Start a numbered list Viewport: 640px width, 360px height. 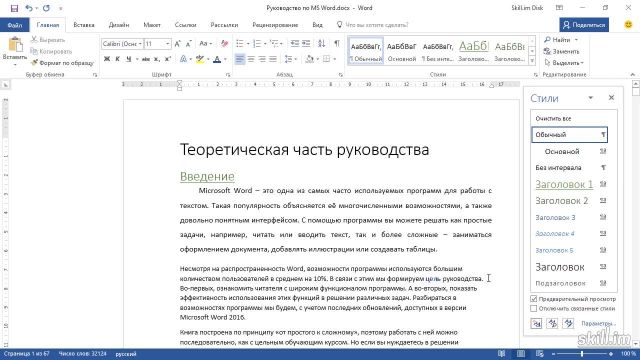tap(257, 44)
